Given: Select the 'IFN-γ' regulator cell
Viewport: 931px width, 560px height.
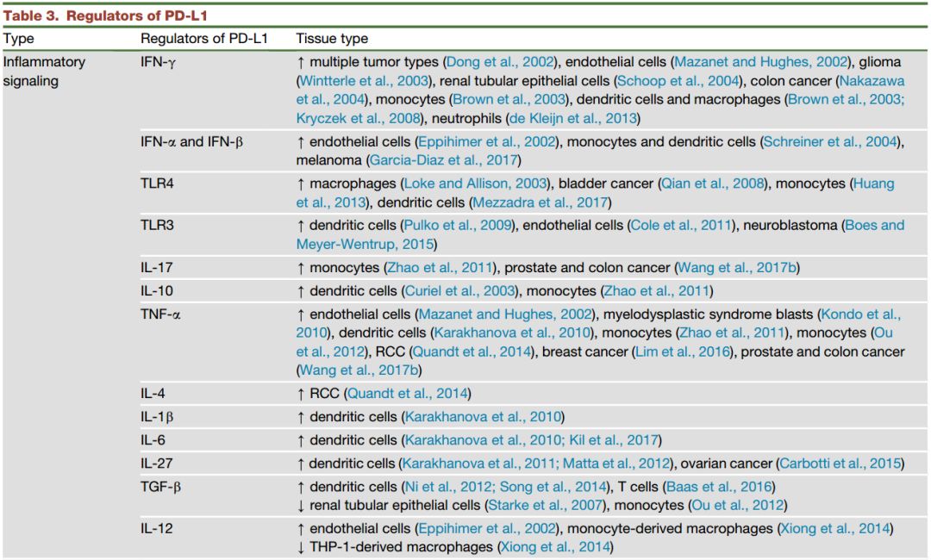Looking at the screenshot, I should tap(158, 62).
